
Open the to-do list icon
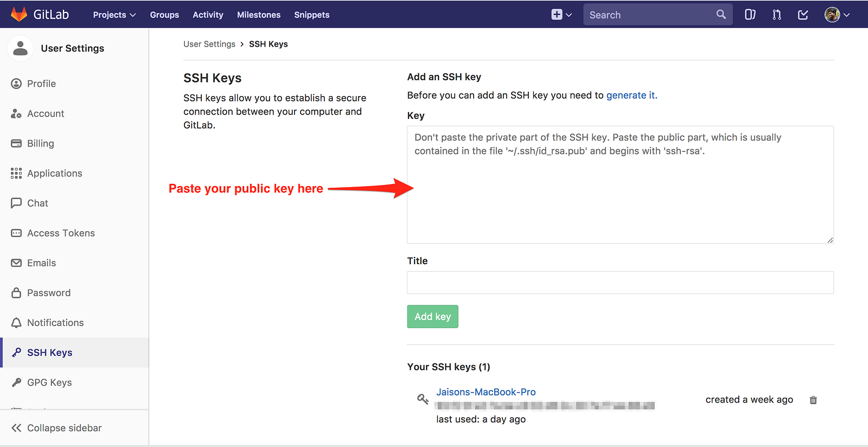803,15
